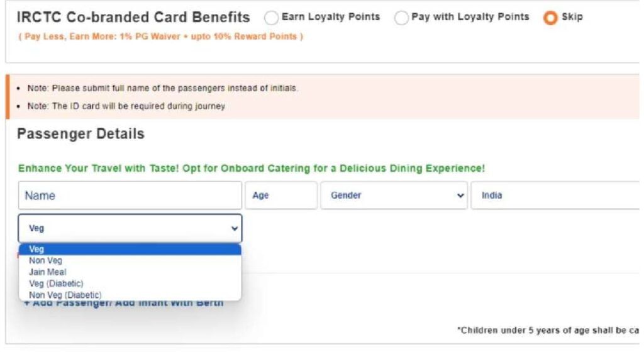Screen dimensions: 644x362
Task: Open the Gender dropdown
Action: coord(394,195)
